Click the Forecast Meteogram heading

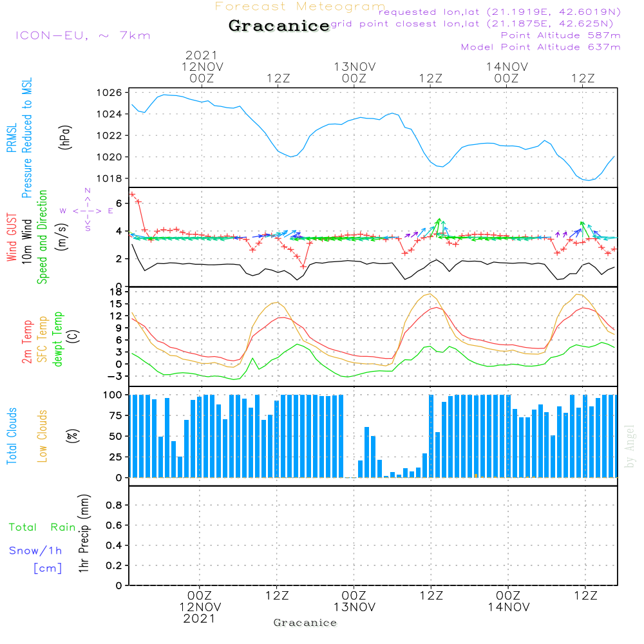300,6
